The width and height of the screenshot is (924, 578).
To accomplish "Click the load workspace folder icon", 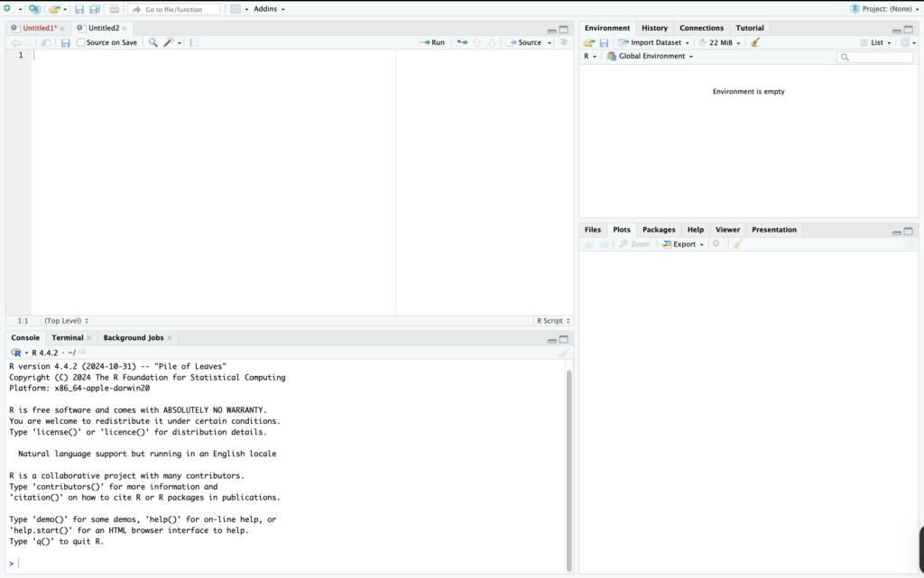I will 588,42.
